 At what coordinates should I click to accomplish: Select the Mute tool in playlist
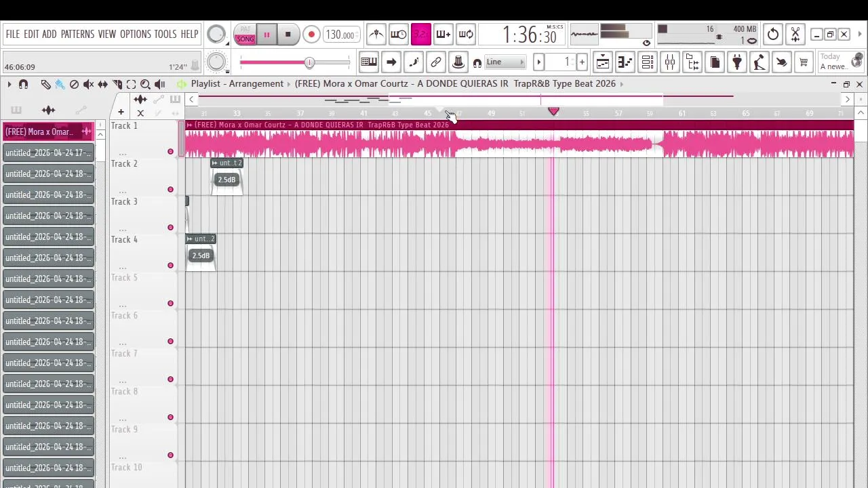(x=88, y=84)
